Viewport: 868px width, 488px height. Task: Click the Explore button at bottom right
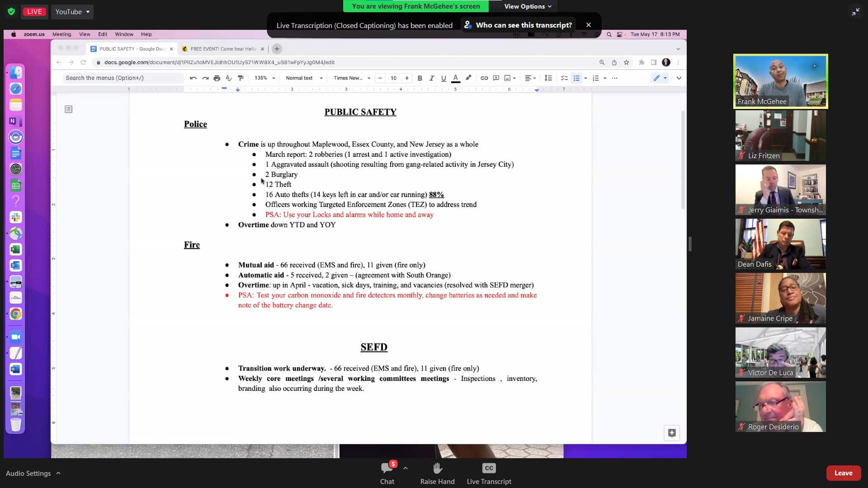coord(672,433)
